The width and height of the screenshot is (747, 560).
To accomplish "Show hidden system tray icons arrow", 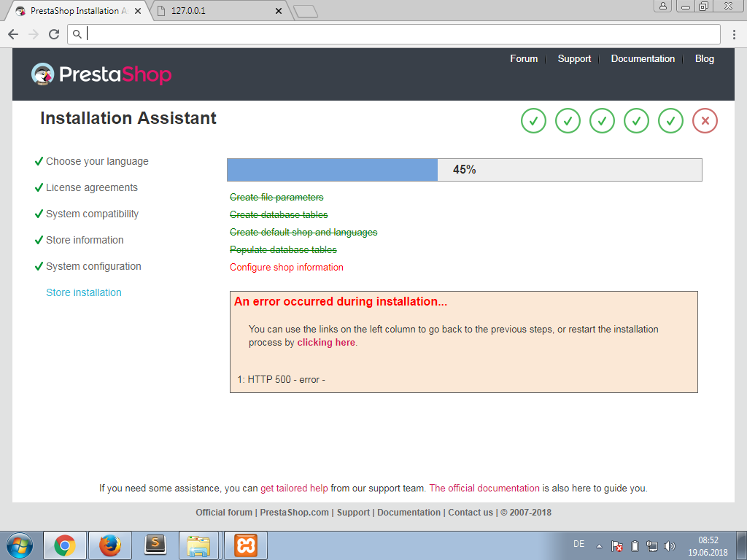I will click(x=600, y=546).
